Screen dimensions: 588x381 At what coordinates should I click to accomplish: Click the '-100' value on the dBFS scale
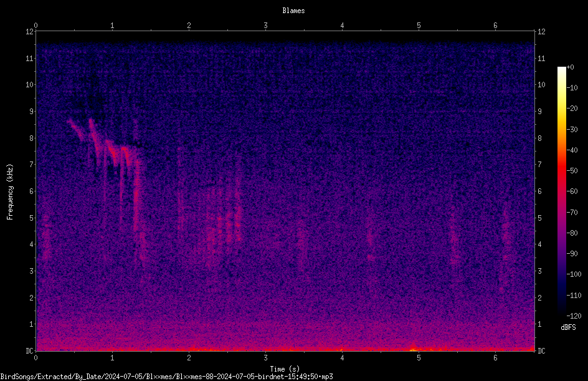574,274
